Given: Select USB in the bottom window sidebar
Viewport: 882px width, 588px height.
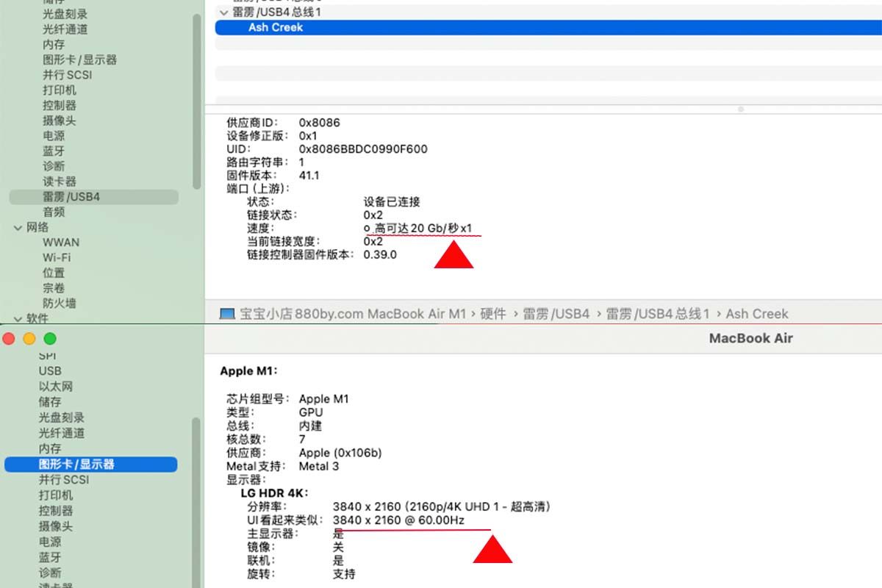Looking at the screenshot, I should pos(50,371).
